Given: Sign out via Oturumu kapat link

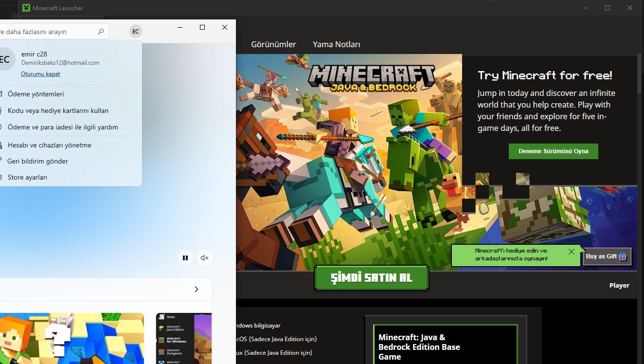Looking at the screenshot, I should click(40, 74).
